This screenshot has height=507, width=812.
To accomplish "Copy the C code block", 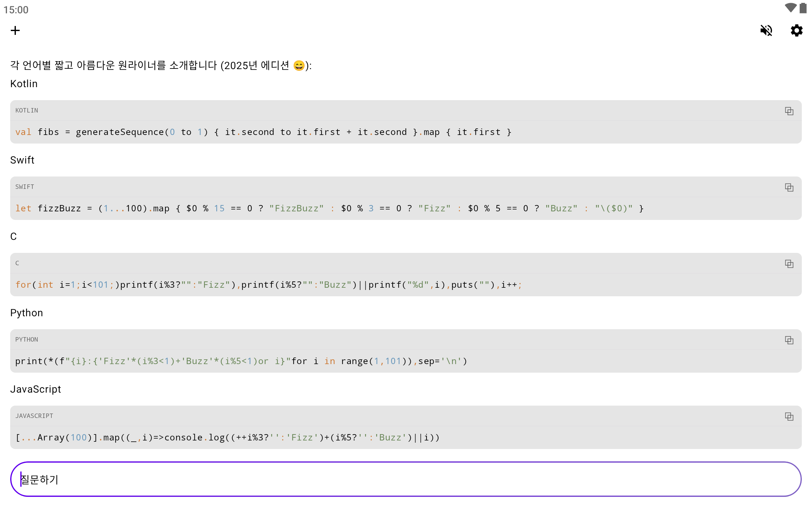I will pos(789,264).
